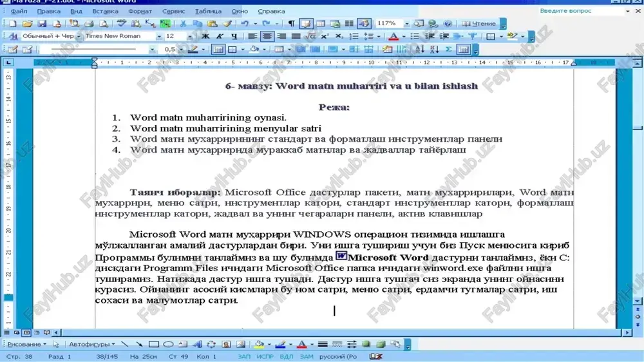Screen dimensions: 644x362
Task: Copy the selection using the copy icon
Action: pyautogui.click(x=198, y=24)
